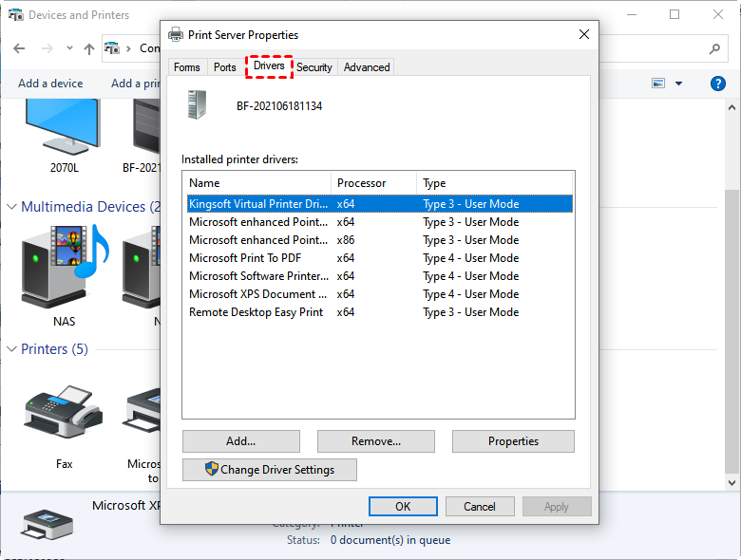The height and width of the screenshot is (560, 741).
Task: Click the Multimedia Devices group heading
Action: [x=91, y=207]
